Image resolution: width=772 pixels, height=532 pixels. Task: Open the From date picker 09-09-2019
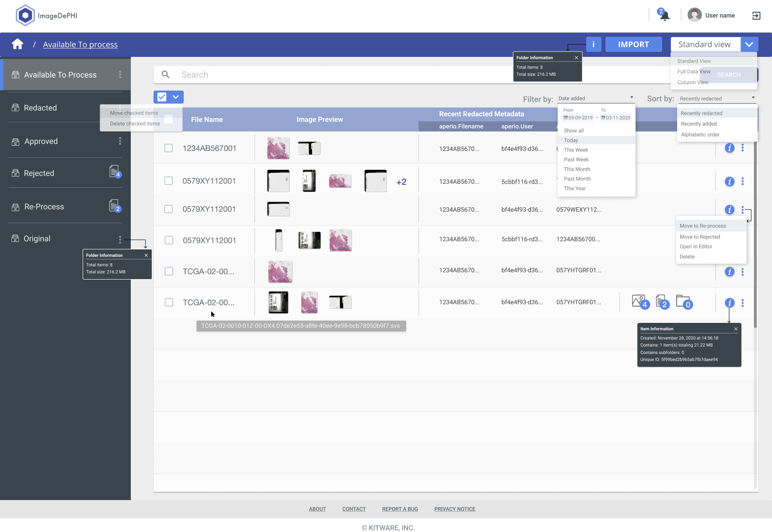tap(578, 118)
